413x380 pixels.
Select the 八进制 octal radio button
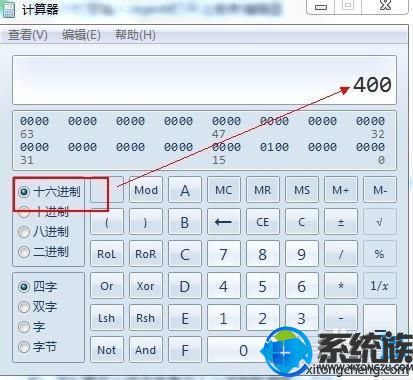coord(24,232)
